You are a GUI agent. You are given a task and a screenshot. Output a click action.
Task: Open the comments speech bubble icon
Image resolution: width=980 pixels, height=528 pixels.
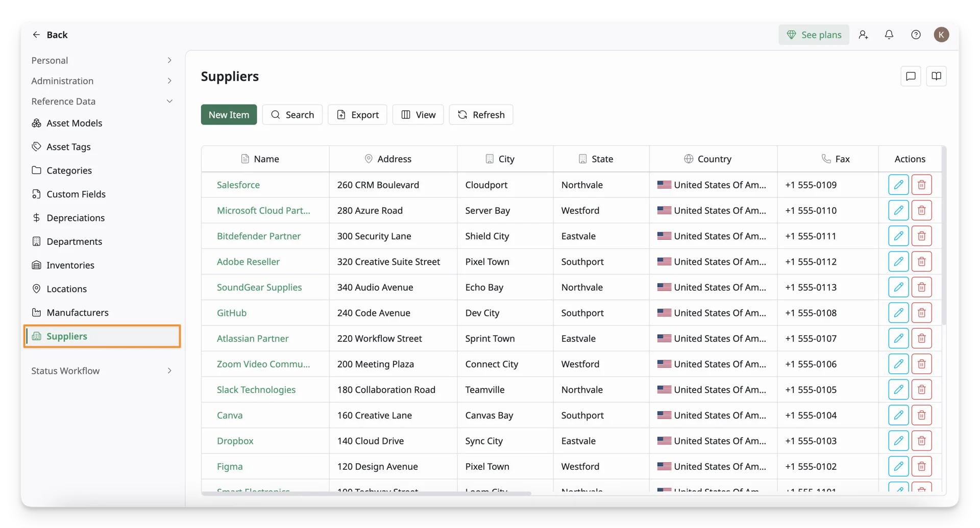point(911,76)
